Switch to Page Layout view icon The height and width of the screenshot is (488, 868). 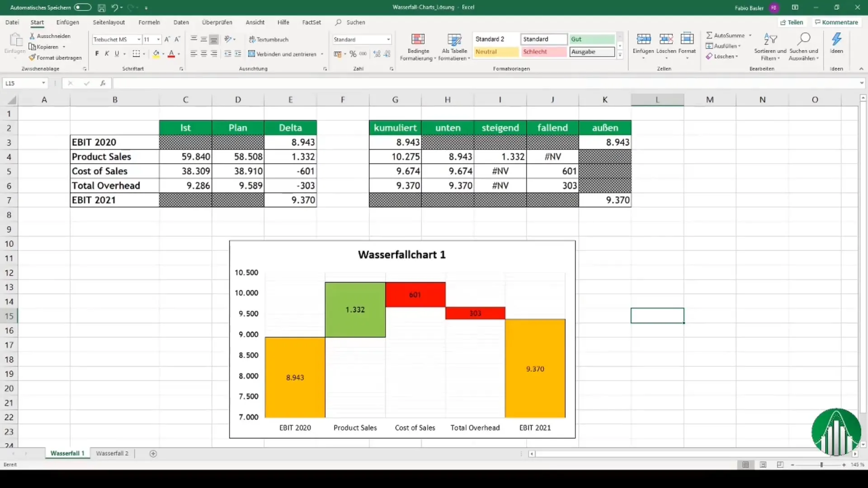click(763, 465)
